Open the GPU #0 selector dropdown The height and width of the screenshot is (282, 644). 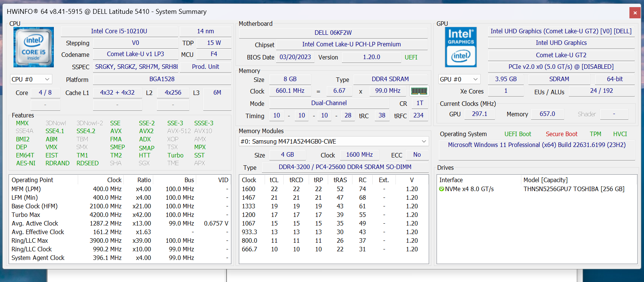coord(459,79)
